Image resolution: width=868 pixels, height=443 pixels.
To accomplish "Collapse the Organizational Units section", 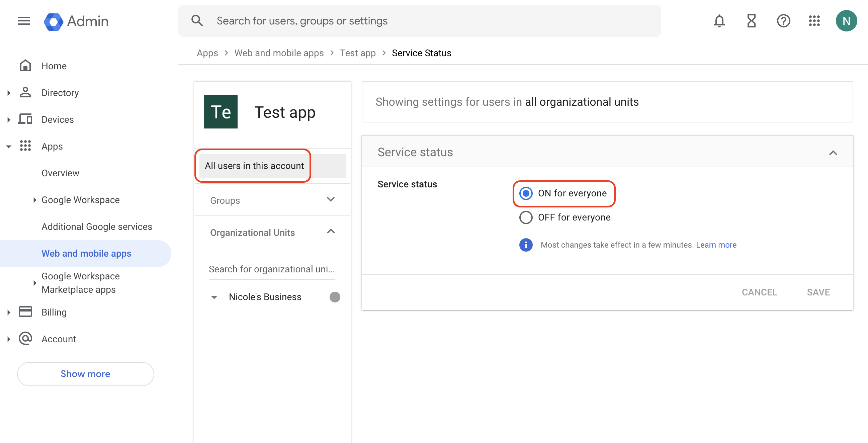I will click(x=332, y=232).
